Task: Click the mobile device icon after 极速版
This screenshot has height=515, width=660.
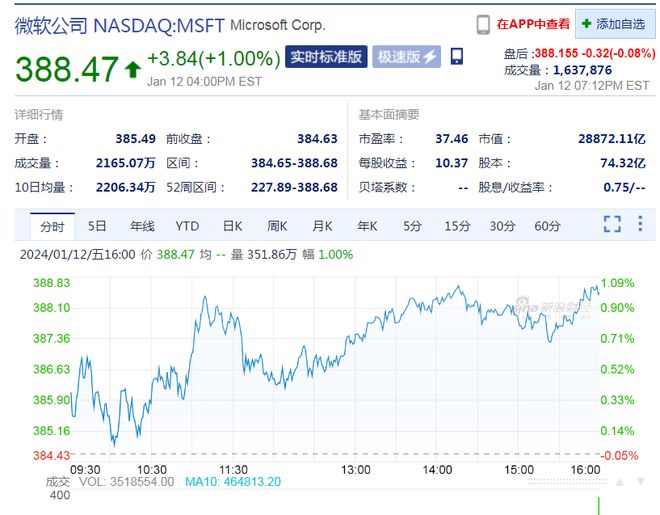Action: tap(457, 56)
